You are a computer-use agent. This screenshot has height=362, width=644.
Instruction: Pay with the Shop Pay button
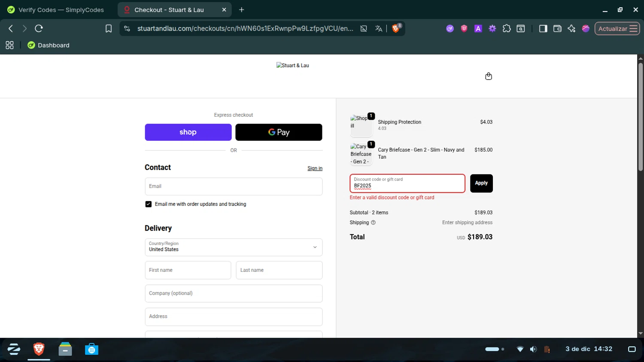(x=188, y=132)
